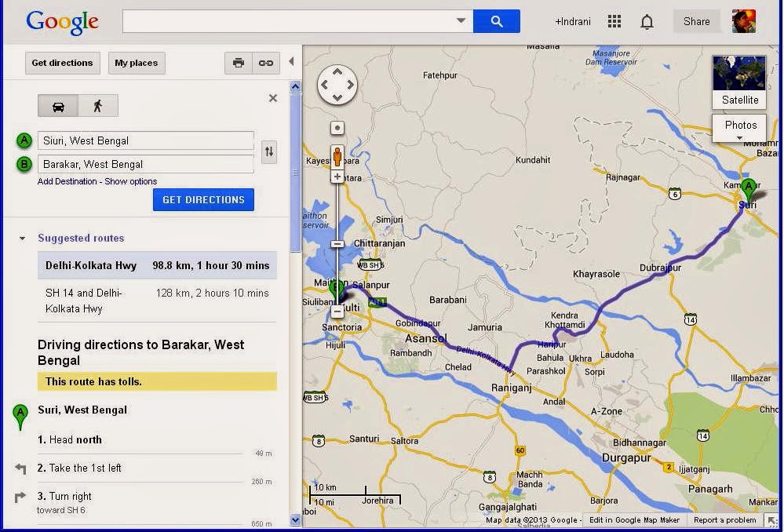Click the notifications bell icon
The height and width of the screenshot is (532, 784).
point(647,21)
